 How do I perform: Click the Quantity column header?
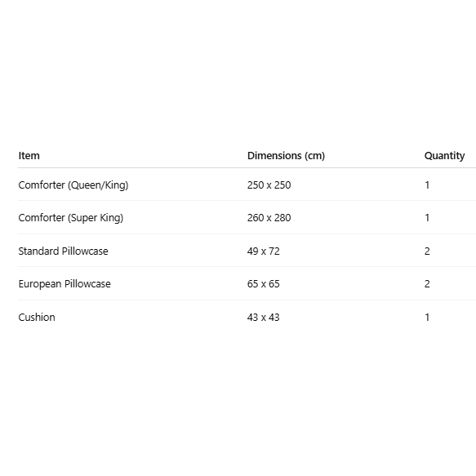[444, 156]
